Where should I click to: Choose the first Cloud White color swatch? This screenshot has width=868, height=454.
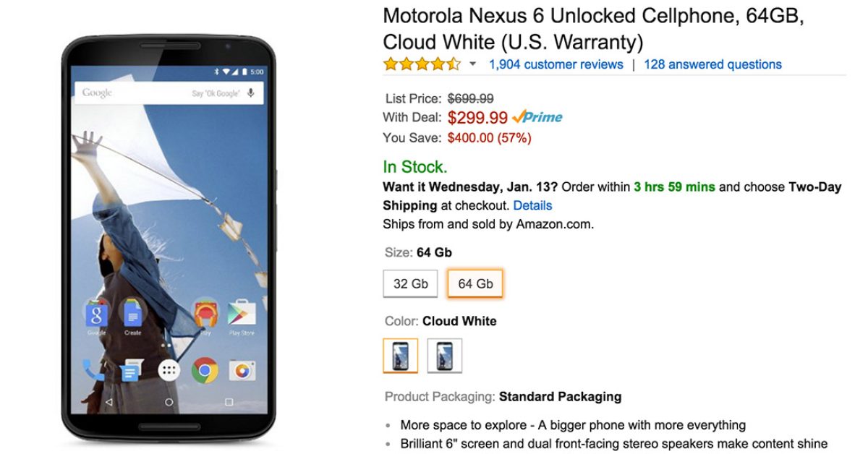(x=400, y=356)
